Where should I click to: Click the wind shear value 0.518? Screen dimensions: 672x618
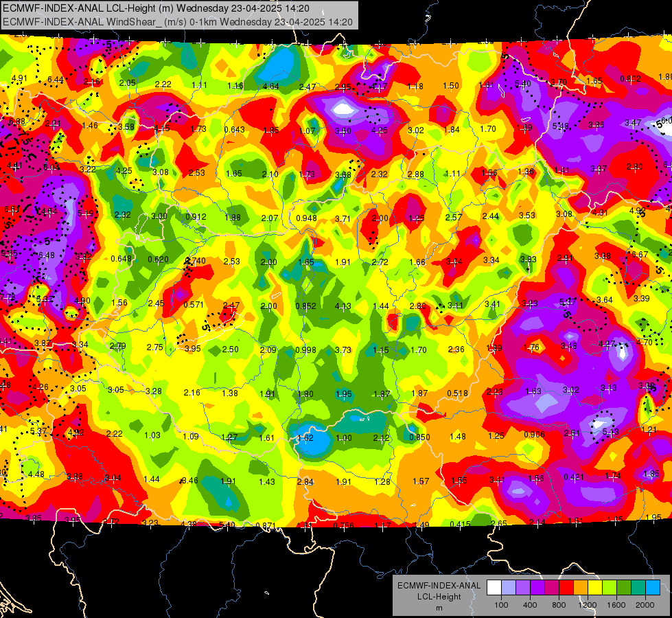(457, 393)
